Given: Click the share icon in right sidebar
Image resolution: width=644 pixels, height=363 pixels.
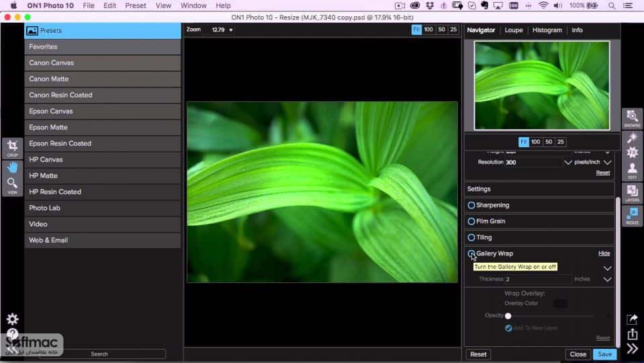Looking at the screenshot, I should click(x=632, y=334).
